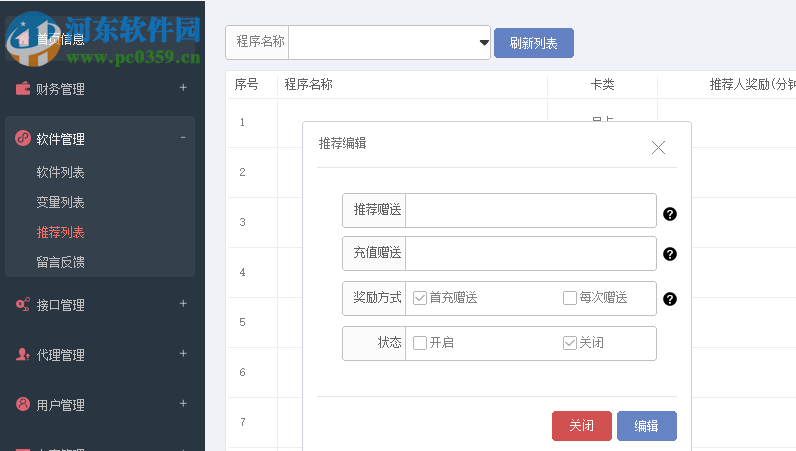Click the 用户管理 user icon
The image size is (796, 451).
(x=23, y=404)
